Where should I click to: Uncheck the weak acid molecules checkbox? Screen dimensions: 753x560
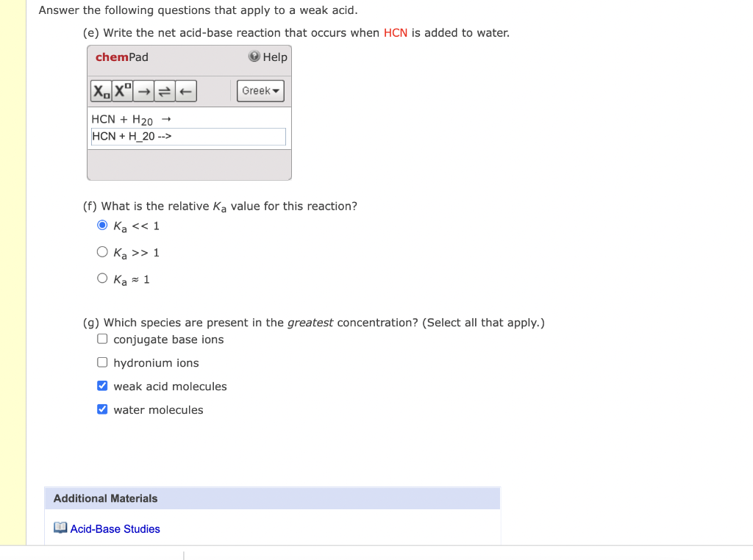pos(101,385)
